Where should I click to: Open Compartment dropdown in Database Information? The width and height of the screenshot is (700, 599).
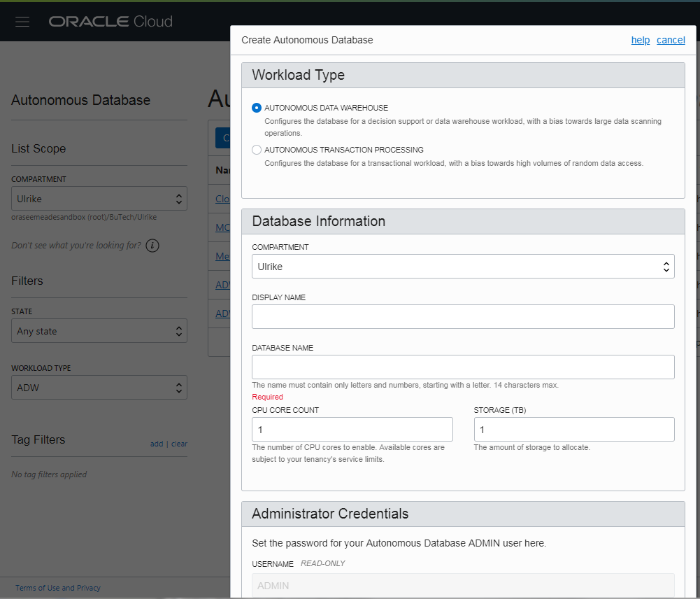[463, 267]
